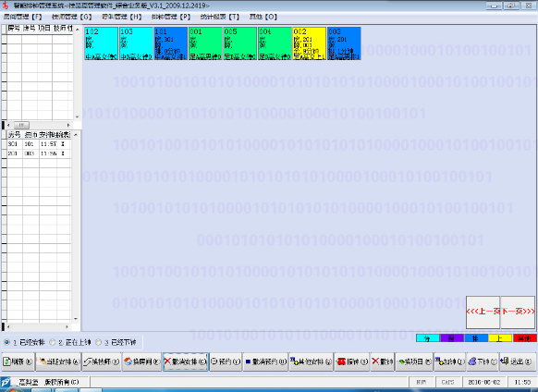Open the 统计报表 [T] menu
The width and height of the screenshot is (538, 392).
[x=220, y=17]
